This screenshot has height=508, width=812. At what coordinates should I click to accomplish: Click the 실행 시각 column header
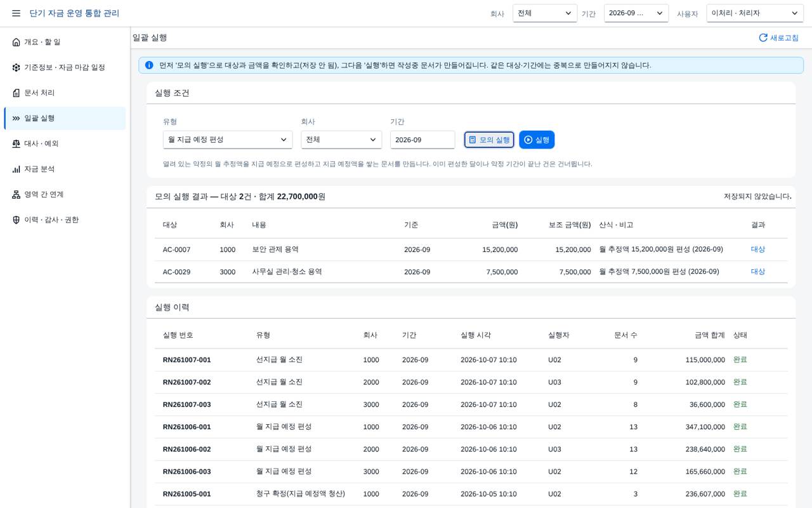(x=476, y=335)
